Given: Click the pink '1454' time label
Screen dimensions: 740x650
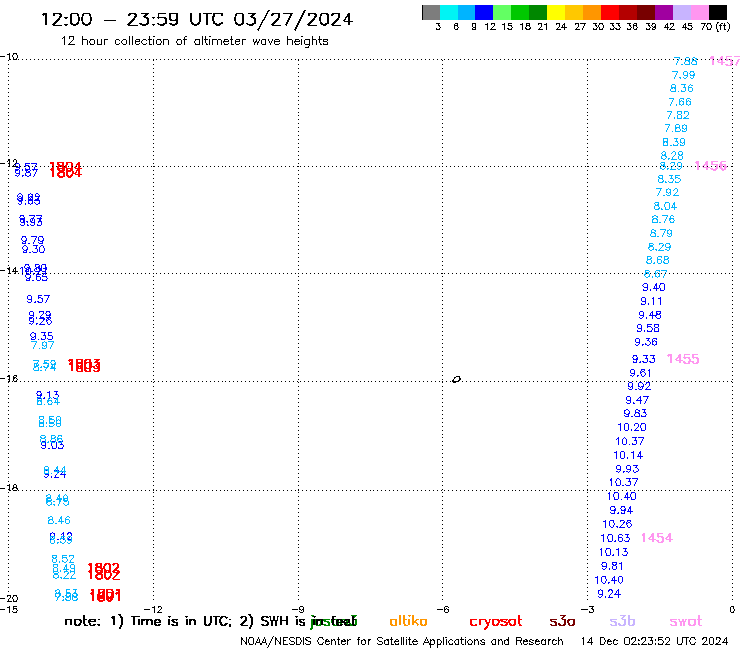Looking at the screenshot, I should 657,538.
